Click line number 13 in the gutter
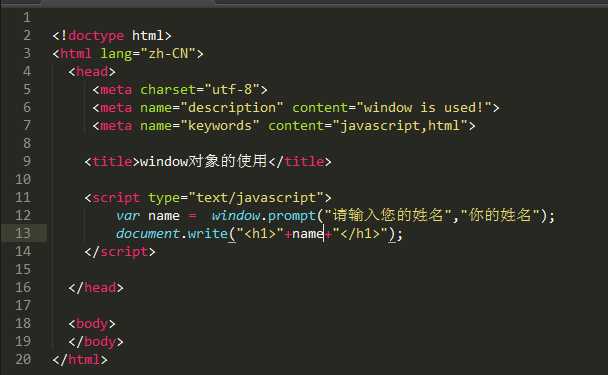The height and width of the screenshot is (375, 608). click(x=23, y=233)
